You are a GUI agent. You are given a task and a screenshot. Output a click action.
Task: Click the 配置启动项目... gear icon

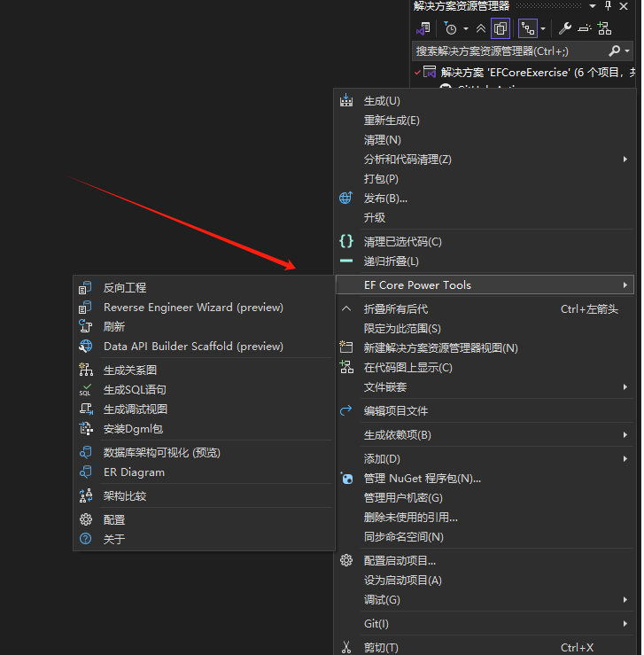[346, 560]
